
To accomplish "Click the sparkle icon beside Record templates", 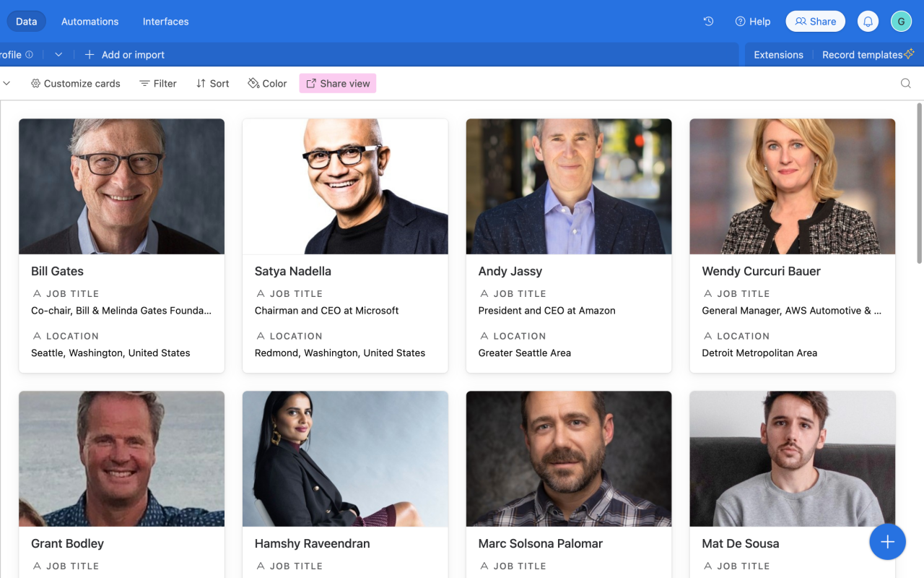I will [x=909, y=54].
